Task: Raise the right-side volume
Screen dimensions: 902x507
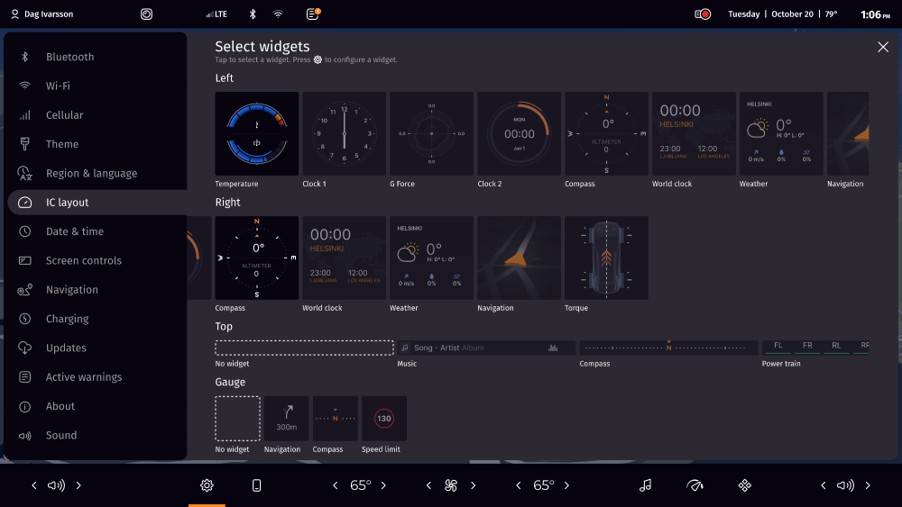Action: 867,486
